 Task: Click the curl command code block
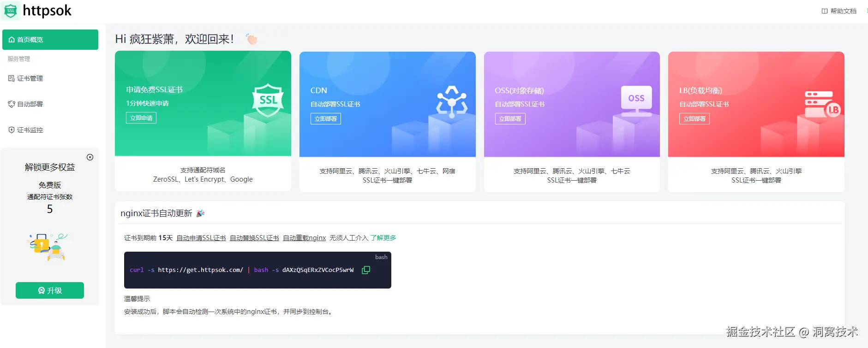tap(257, 270)
